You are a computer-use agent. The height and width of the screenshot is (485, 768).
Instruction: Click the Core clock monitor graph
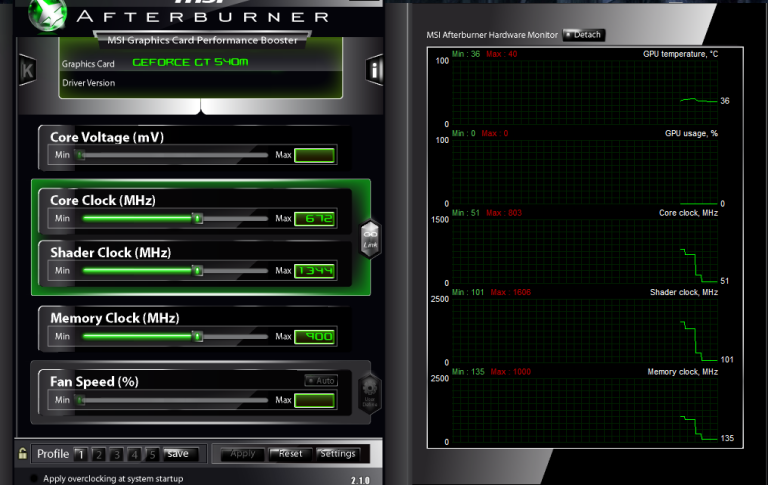[x=585, y=251]
